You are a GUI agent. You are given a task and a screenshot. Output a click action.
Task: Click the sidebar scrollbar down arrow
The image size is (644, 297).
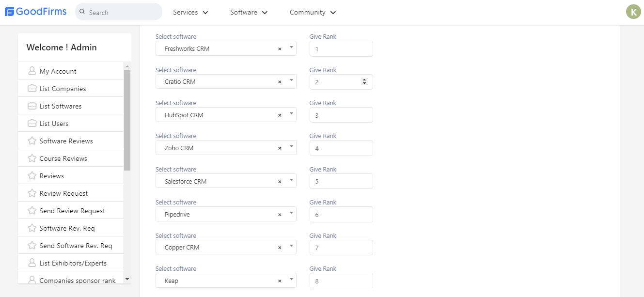(127, 279)
